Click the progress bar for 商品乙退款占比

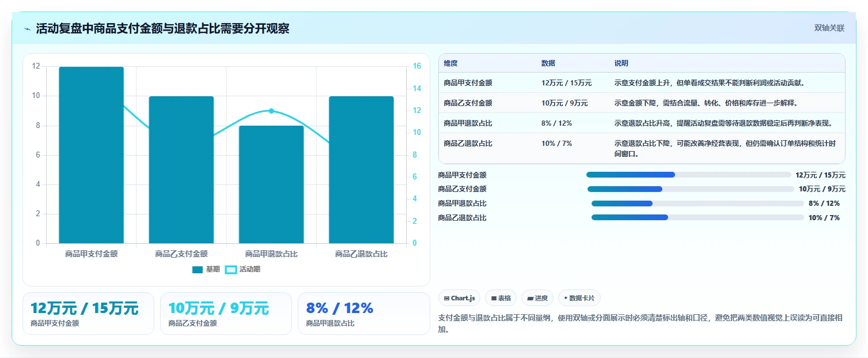tap(698, 217)
